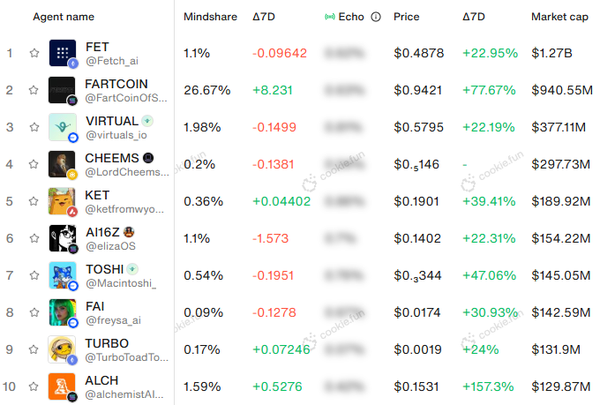Star the FARTCOIN row
Viewport: 600px width, 405px height.
click(34, 90)
